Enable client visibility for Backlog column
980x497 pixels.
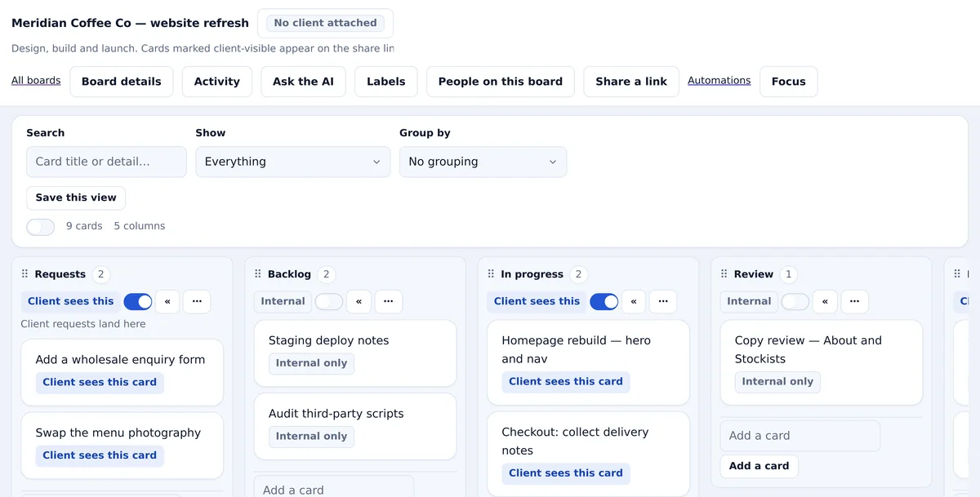tap(329, 302)
